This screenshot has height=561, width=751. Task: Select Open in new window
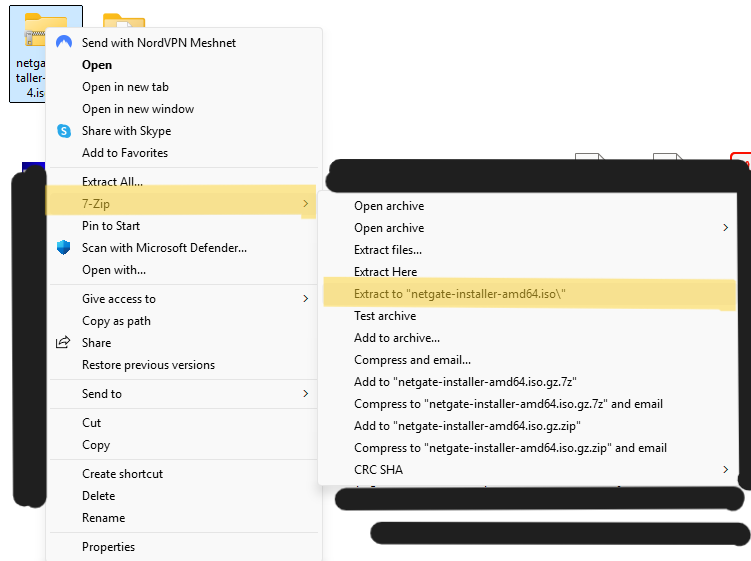(x=184, y=109)
